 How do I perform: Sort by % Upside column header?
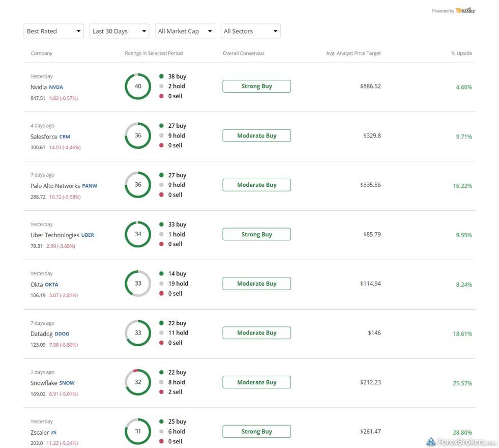[x=461, y=53]
